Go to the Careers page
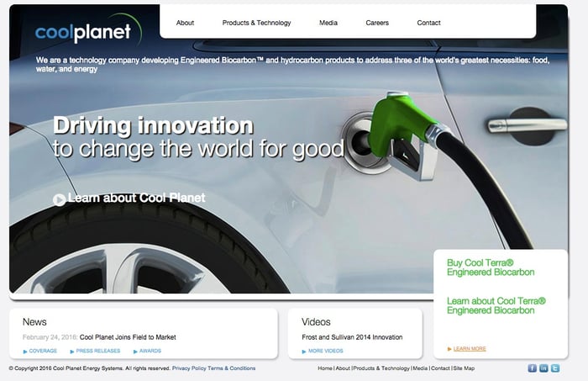This screenshot has height=381, width=588. (x=377, y=23)
